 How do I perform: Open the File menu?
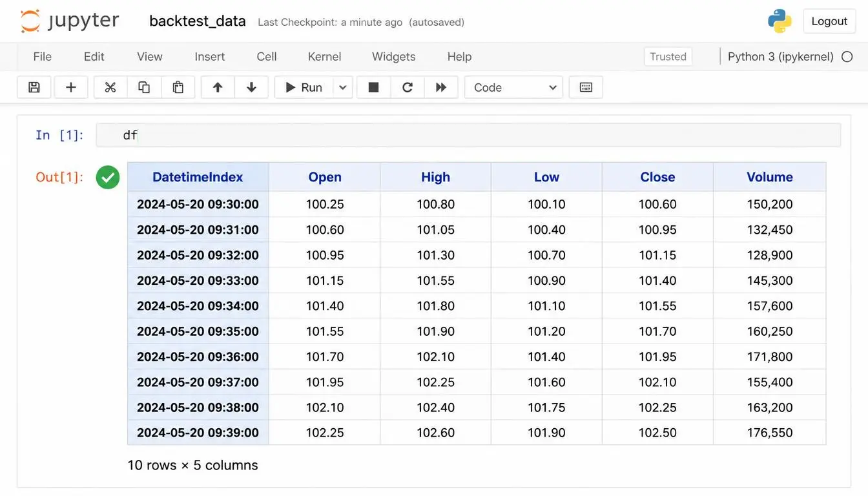point(42,57)
